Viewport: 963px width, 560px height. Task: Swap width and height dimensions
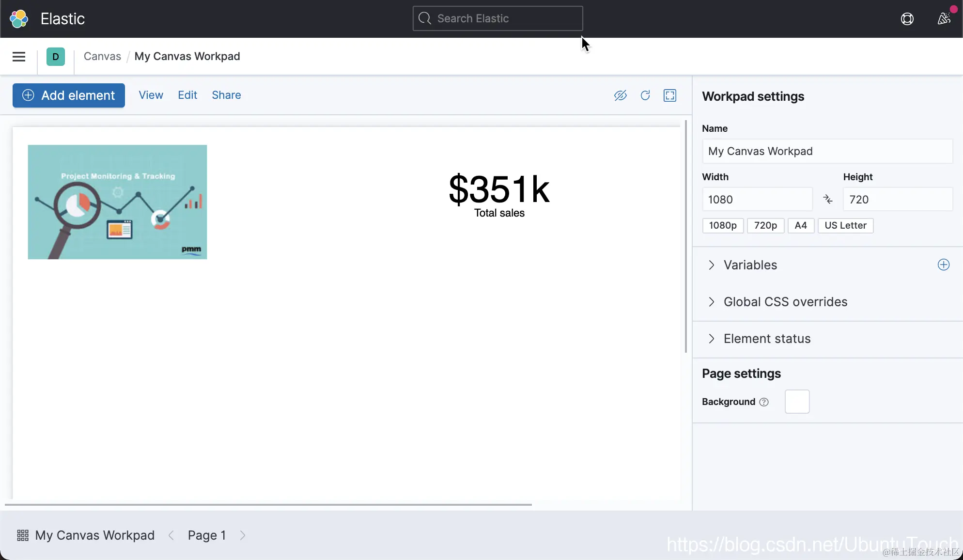827,199
